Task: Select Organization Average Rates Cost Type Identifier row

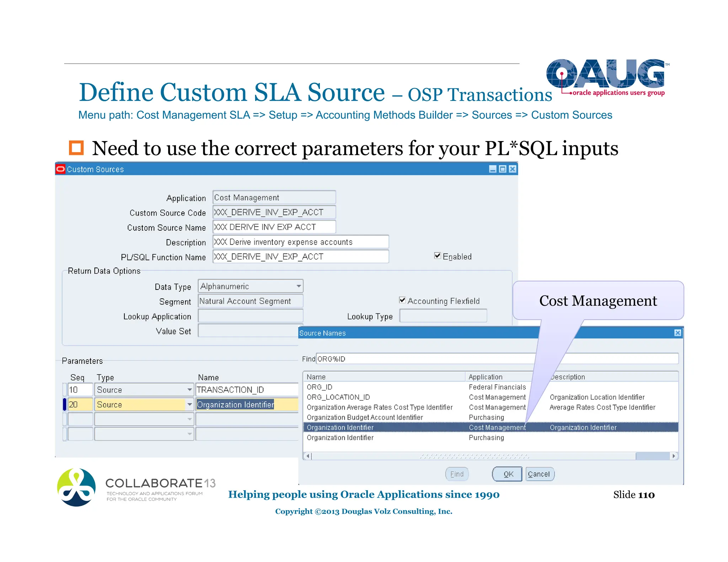Action: point(491,407)
